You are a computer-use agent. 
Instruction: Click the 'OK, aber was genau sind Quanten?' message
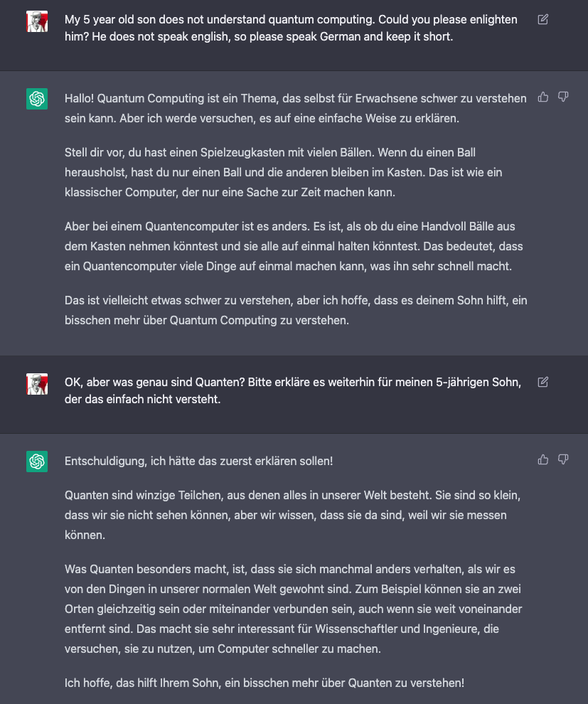292,390
